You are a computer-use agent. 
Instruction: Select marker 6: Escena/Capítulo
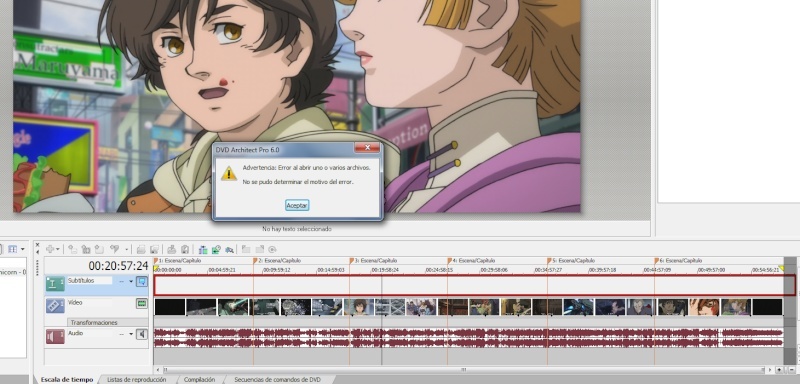click(678, 261)
